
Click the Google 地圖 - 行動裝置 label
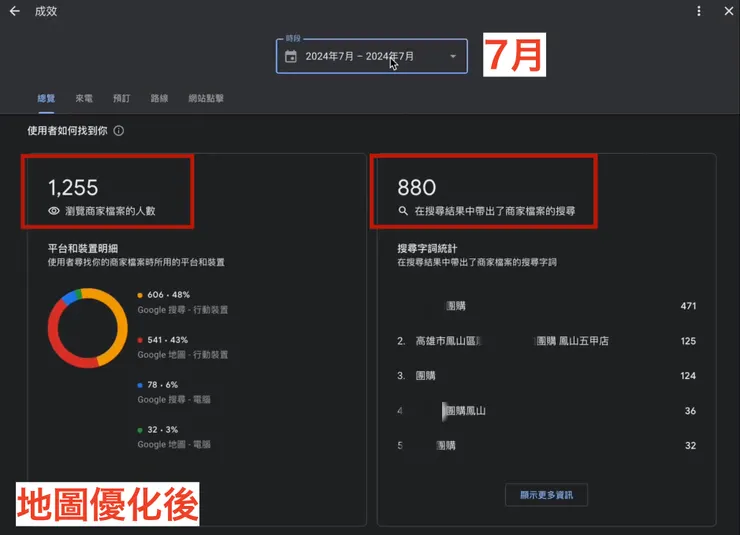tap(183, 355)
